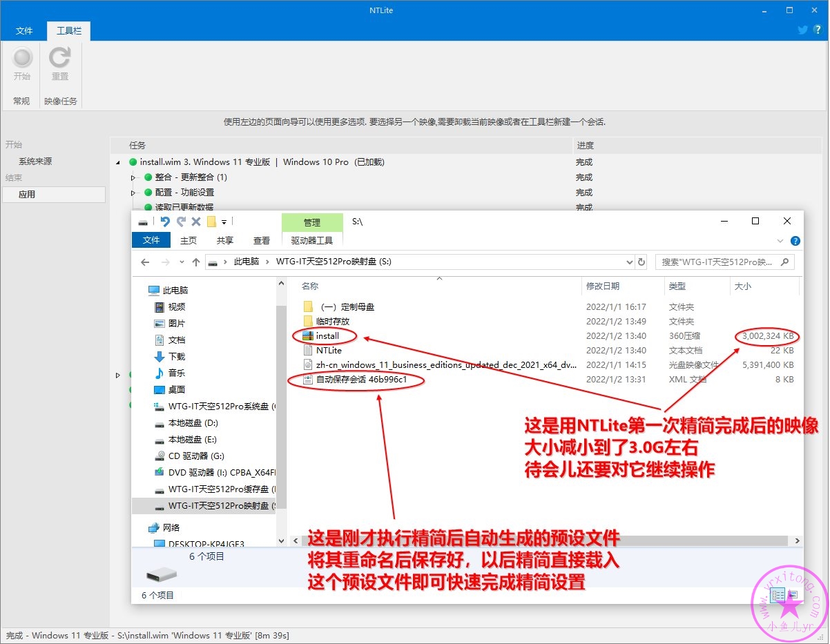Expand the 配置 - 功能设置 node
Screen dimensions: 830x644
(x=133, y=193)
